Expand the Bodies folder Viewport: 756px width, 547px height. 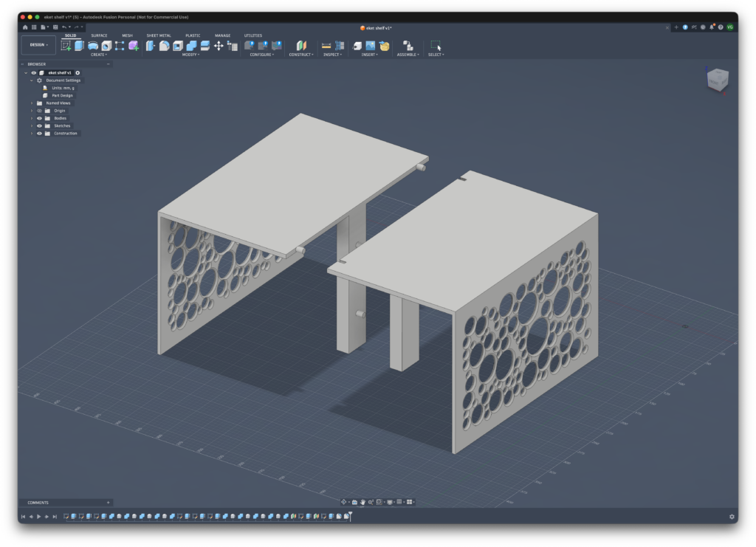[32, 118]
